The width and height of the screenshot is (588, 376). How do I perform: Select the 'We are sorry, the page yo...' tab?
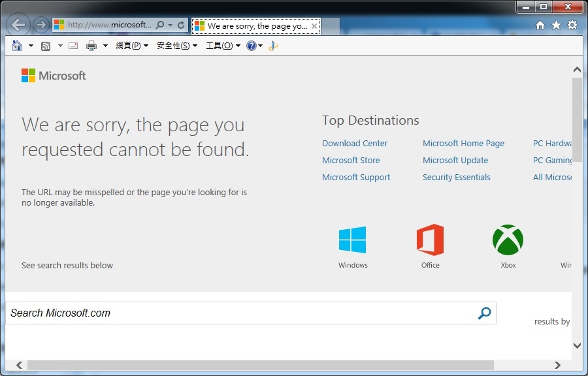coord(256,26)
